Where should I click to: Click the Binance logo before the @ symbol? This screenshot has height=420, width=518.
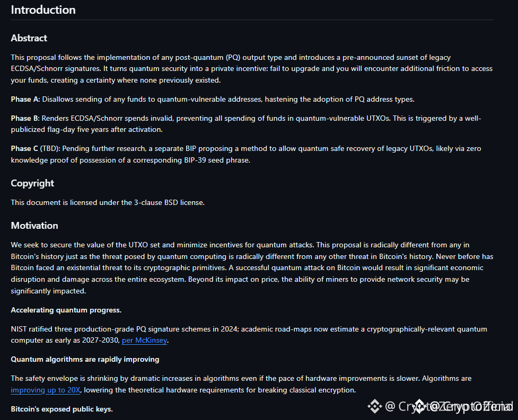pos(375,406)
